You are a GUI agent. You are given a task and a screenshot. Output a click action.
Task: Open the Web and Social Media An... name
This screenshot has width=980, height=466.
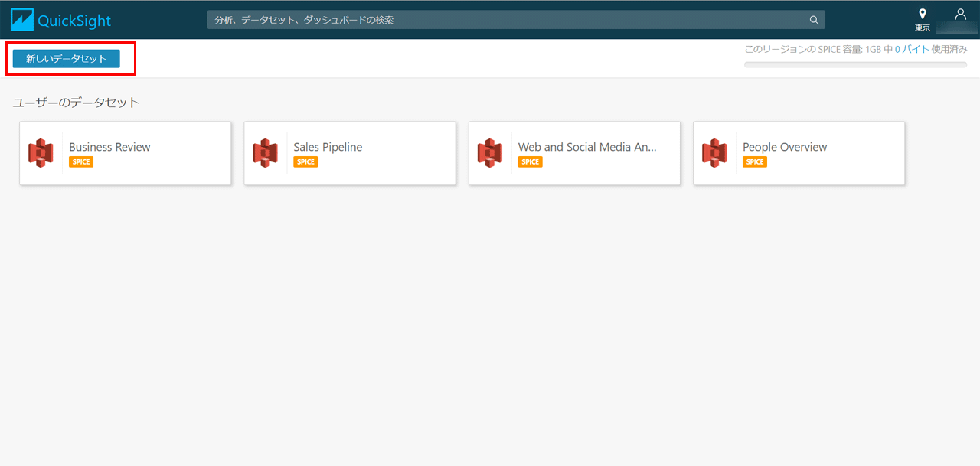tap(587, 147)
